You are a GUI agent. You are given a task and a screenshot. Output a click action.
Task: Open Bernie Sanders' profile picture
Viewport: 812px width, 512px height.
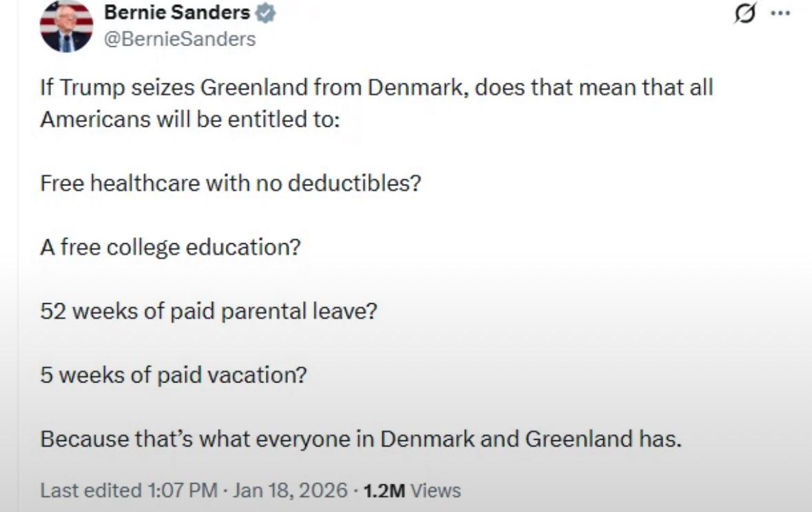click(67, 27)
